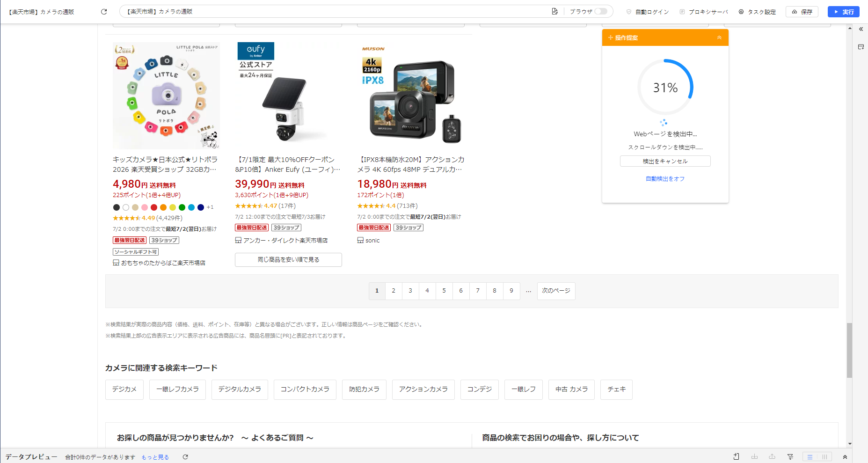Select the red color swatch
The height and width of the screenshot is (463, 868).
click(154, 207)
